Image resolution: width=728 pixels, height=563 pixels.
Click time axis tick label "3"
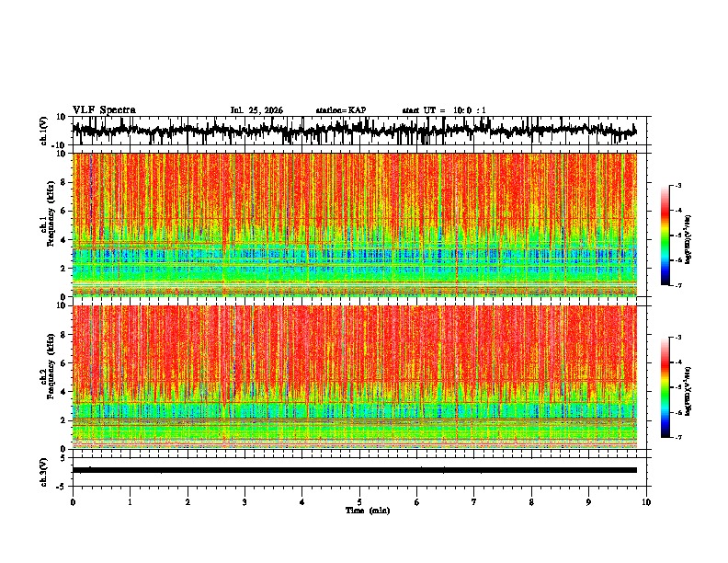245,502
